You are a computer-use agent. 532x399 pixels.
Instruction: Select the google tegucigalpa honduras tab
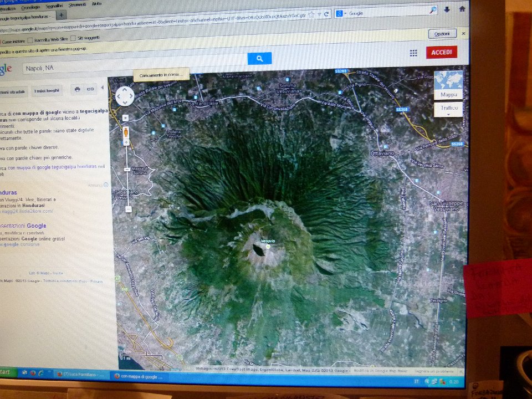coord(27,17)
